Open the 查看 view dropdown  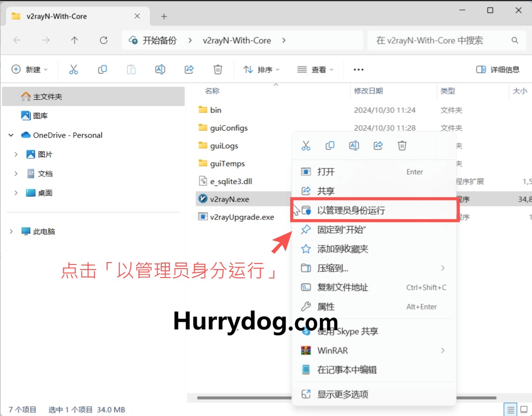315,69
